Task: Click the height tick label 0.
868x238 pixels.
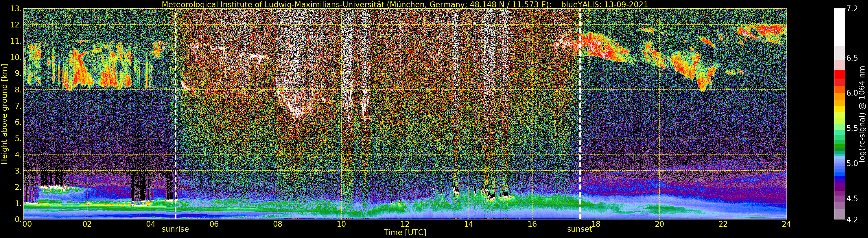Action: tap(18, 220)
